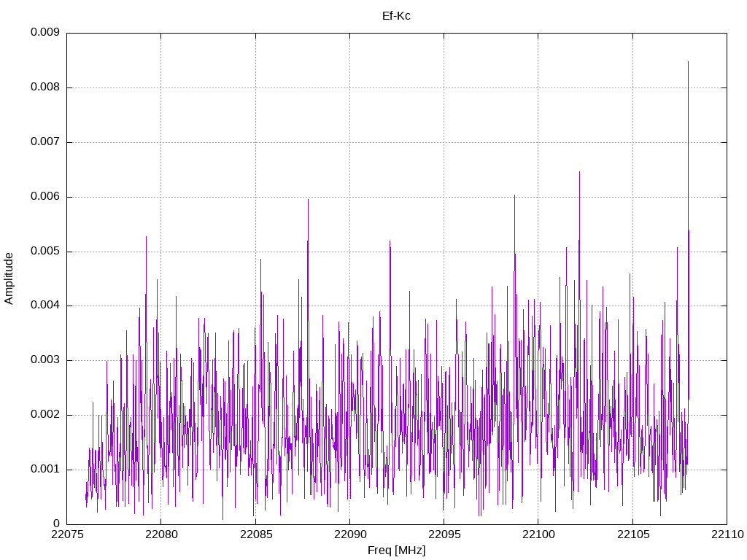Select the Amplitude y-axis label
The image size is (747, 560).
9,279
